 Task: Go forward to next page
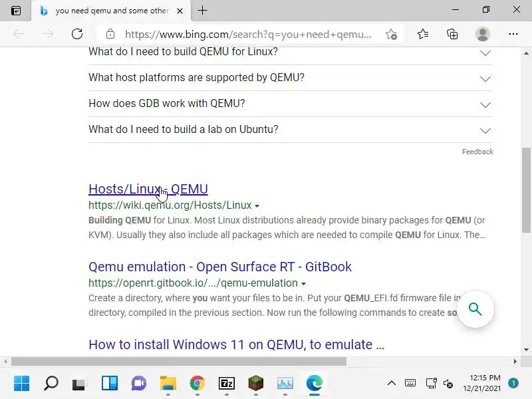[48, 34]
